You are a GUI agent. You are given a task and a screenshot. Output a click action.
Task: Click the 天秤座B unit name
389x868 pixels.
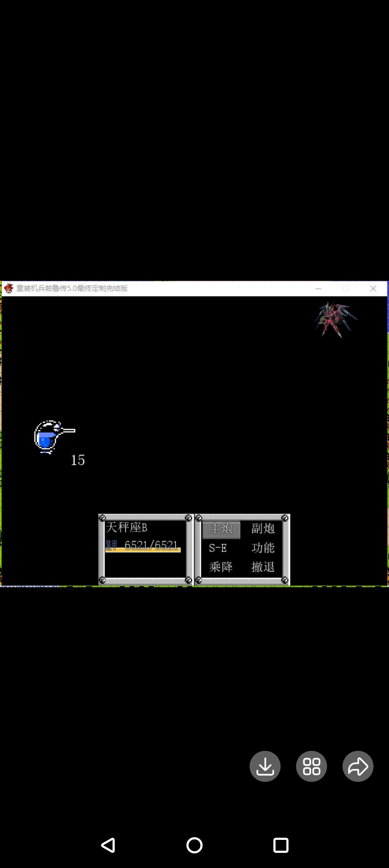click(126, 528)
